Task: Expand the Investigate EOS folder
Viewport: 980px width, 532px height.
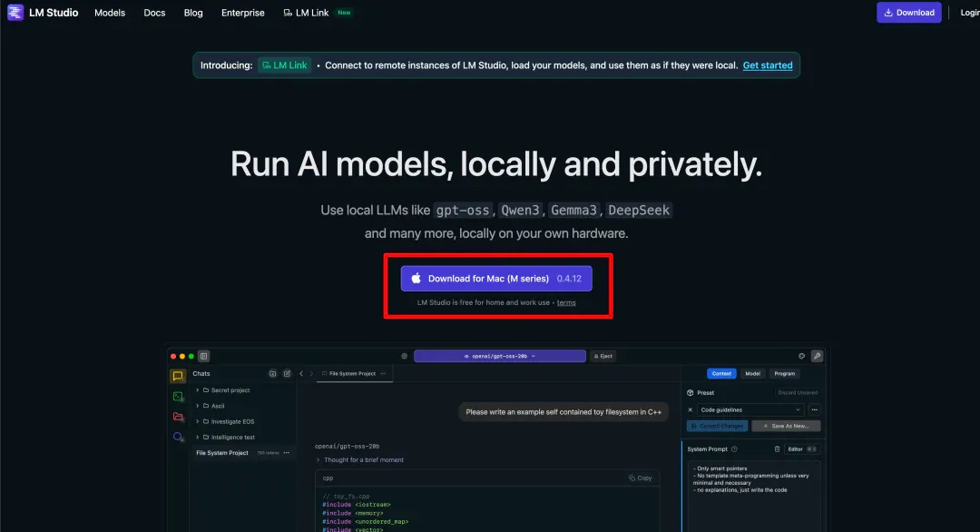Action: coord(198,421)
